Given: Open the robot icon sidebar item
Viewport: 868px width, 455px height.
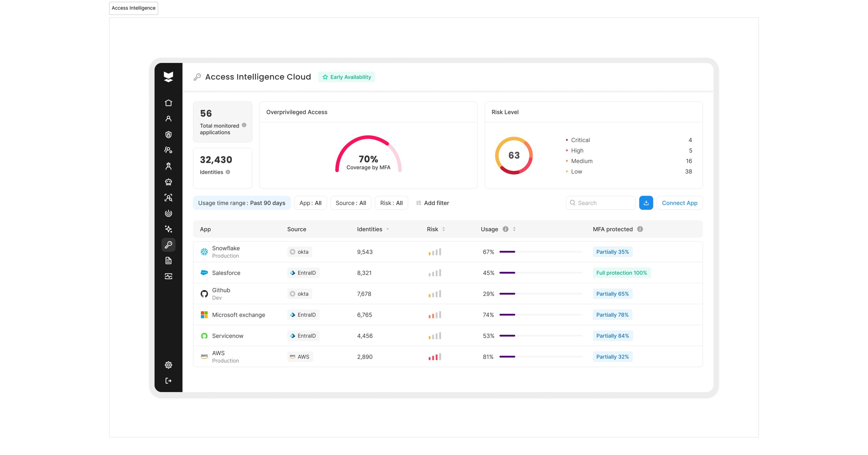Looking at the screenshot, I should pos(168,182).
